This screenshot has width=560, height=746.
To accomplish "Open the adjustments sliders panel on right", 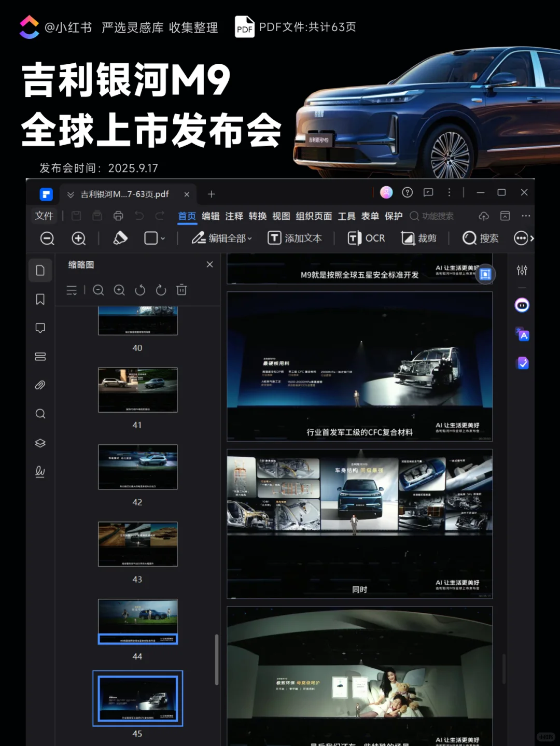I will coord(522,270).
